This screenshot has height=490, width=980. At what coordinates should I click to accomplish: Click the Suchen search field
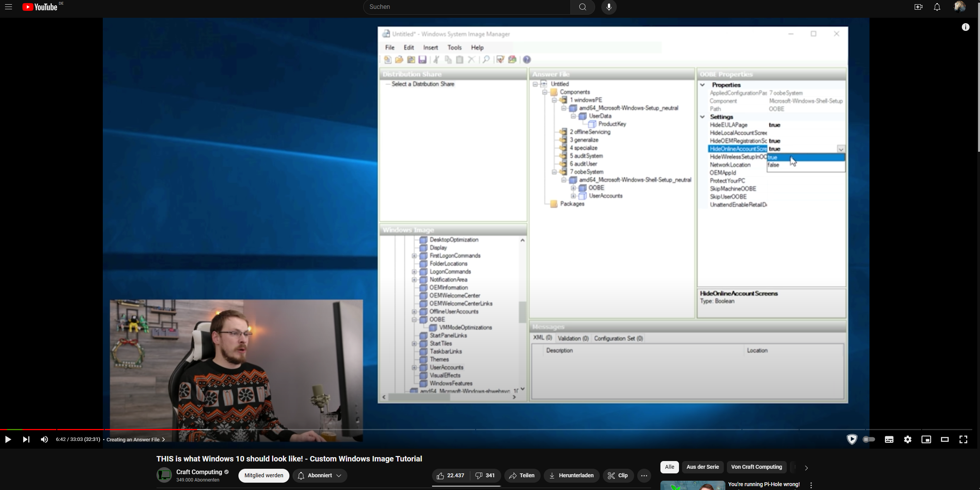[466, 7]
